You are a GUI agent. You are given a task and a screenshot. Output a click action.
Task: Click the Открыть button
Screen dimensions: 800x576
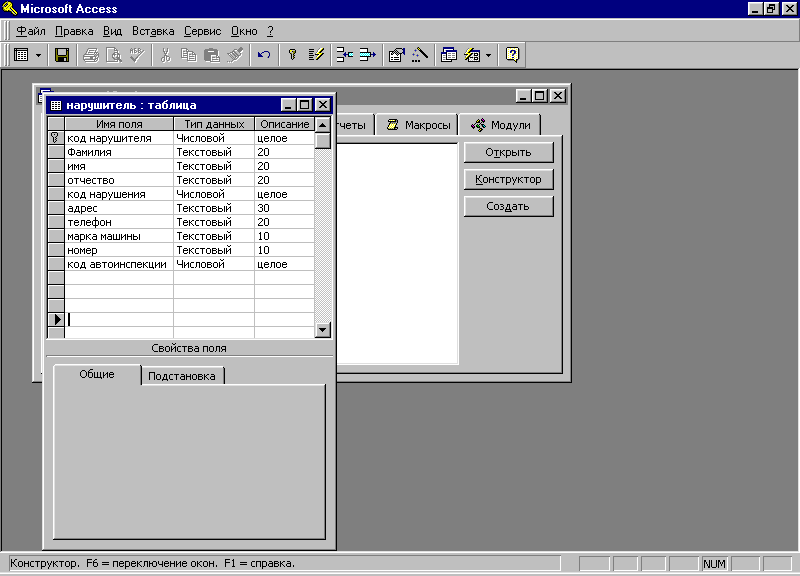point(508,153)
